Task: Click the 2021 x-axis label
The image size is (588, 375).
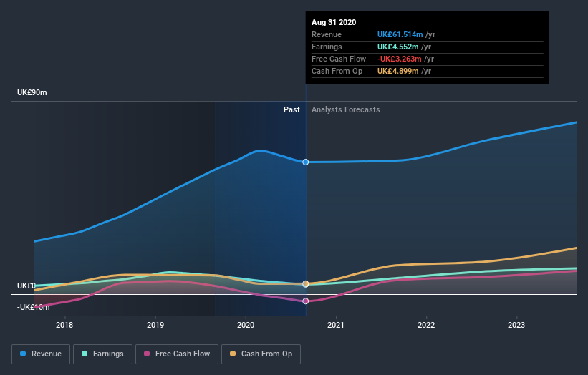Action: tap(336, 325)
